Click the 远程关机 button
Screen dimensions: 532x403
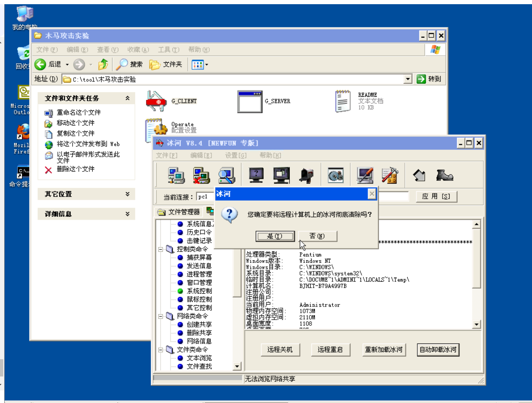coord(280,349)
